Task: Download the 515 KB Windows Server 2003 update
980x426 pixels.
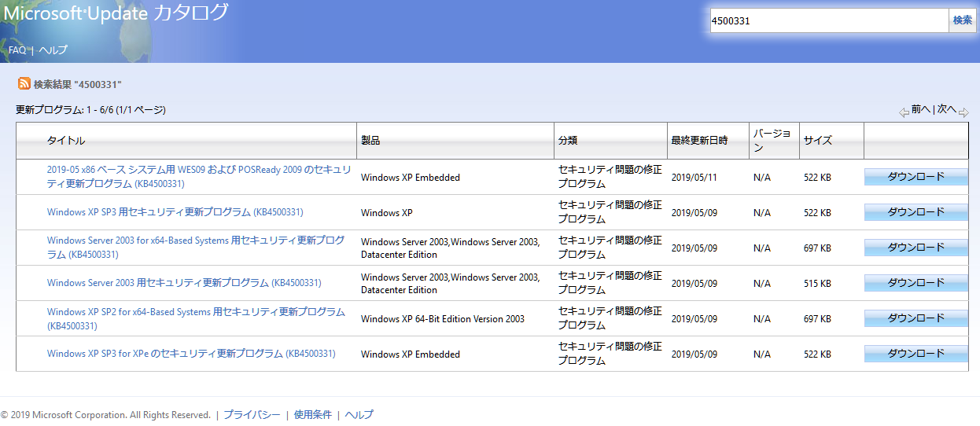Action: (916, 283)
